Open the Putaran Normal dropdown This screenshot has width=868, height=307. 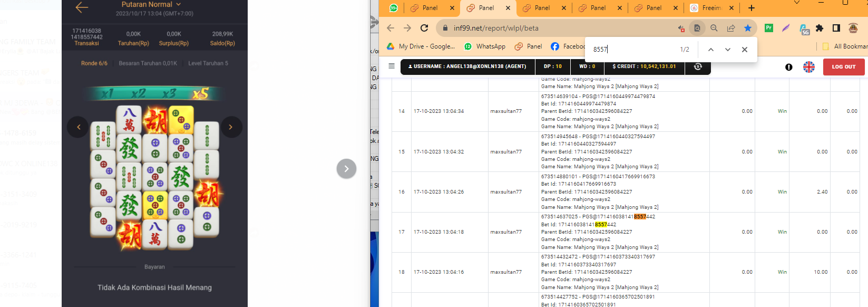(x=151, y=4)
